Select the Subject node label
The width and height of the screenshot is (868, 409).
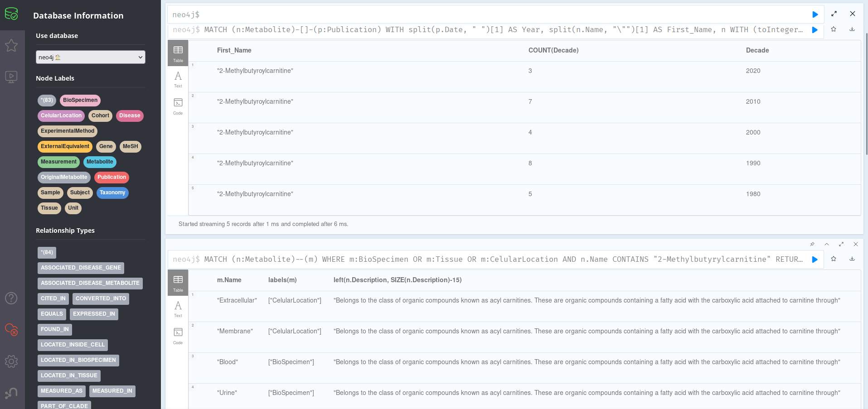(80, 193)
